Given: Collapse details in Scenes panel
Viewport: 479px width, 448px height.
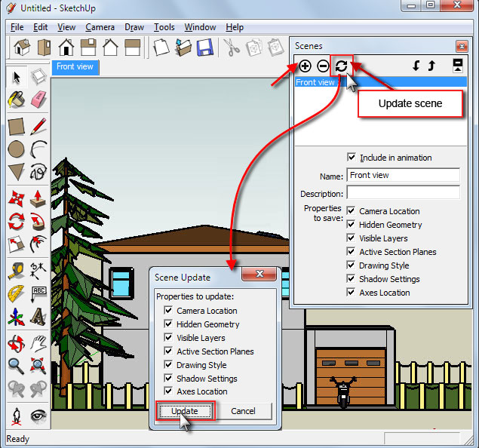Looking at the screenshot, I should [x=457, y=66].
